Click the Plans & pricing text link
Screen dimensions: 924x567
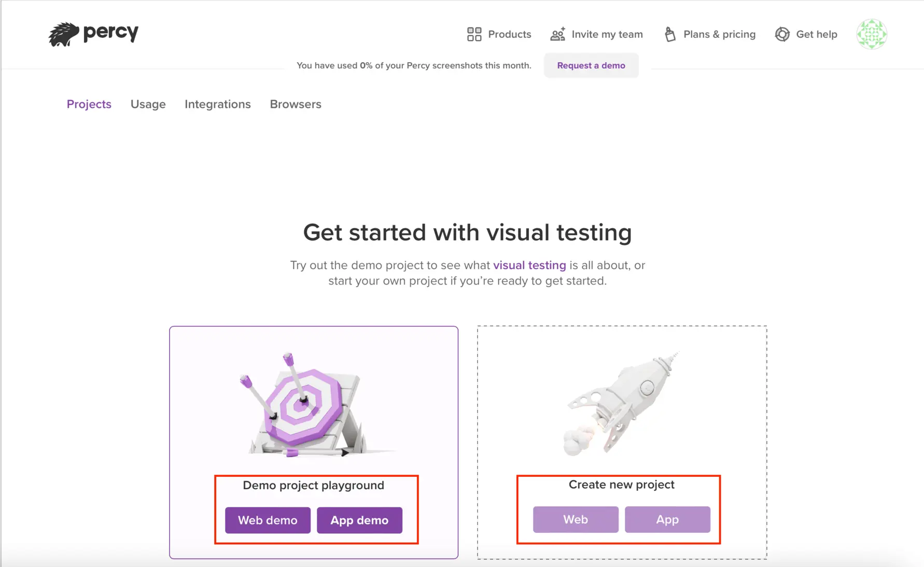tap(719, 34)
